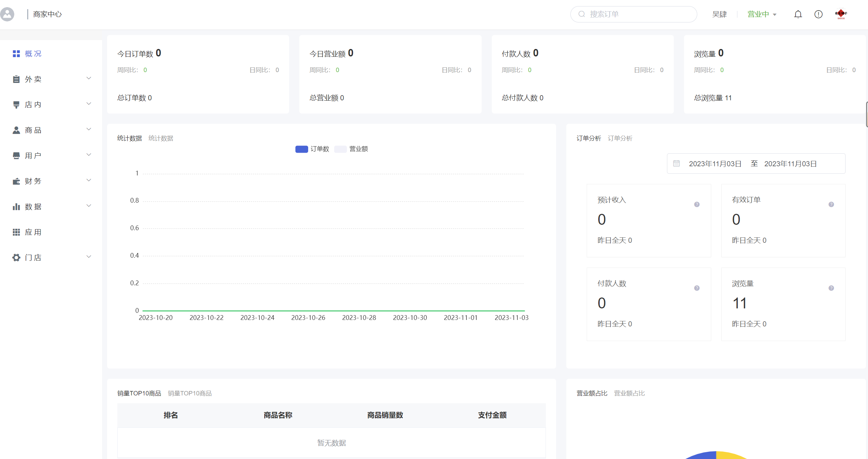Toggle the 营业额 legend series
Viewport: 868px width, 459px height.
351,149
